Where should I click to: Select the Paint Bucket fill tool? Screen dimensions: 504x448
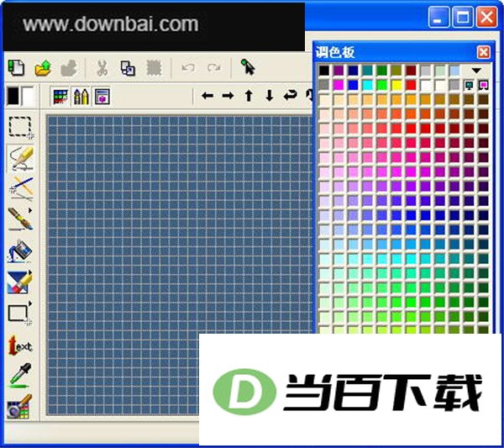coord(20,251)
